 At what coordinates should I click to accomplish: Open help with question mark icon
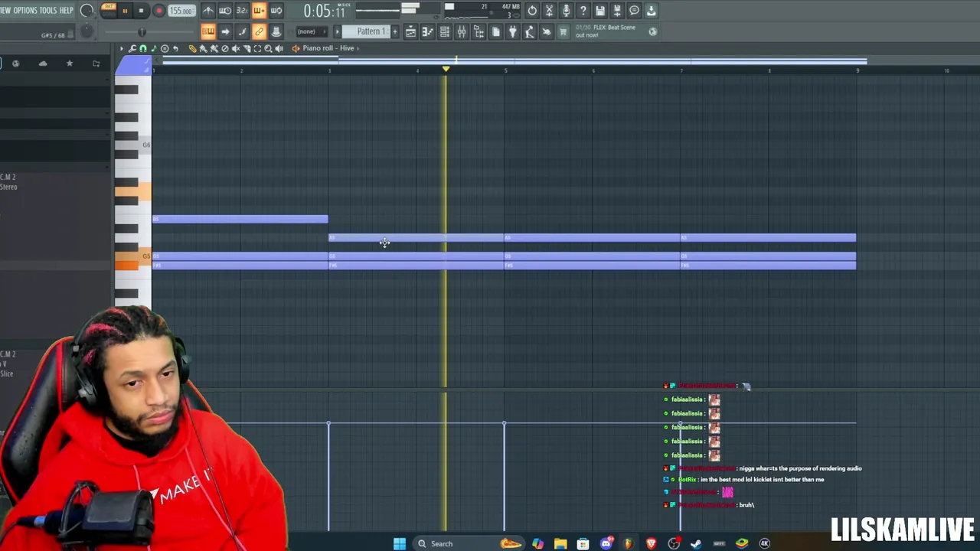583,11
